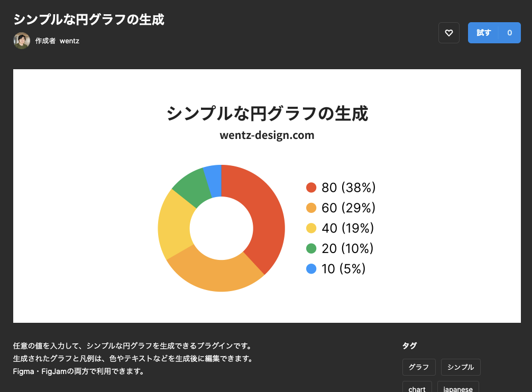Open the author link labeled wentz
The image size is (532, 392).
click(69, 40)
